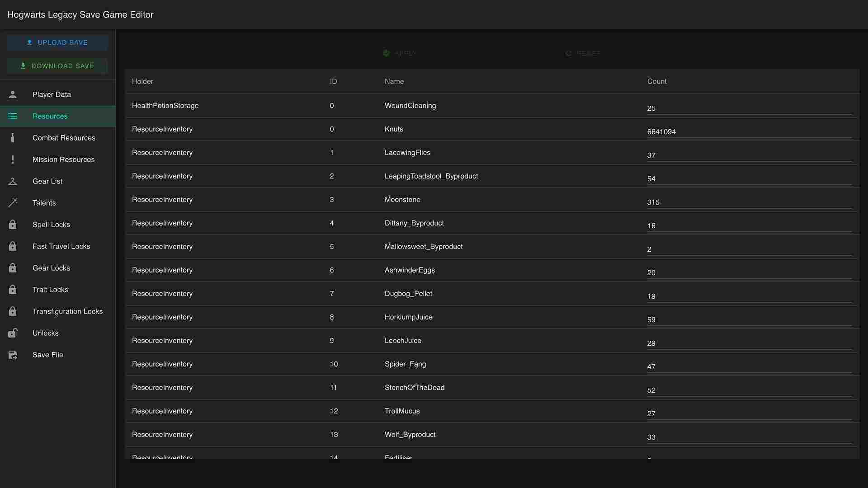Click the download arrow icon on Download Save
This screenshot has height=488, width=868.
pos(23,66)
